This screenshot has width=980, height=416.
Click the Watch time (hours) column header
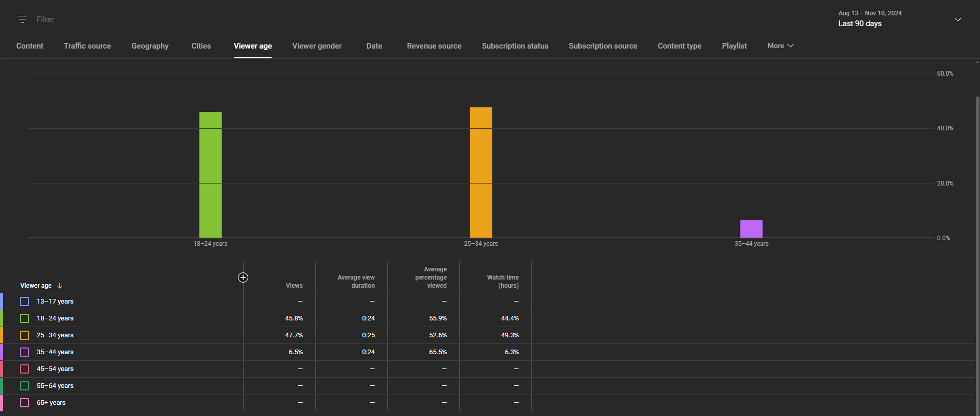coord(503,282)
